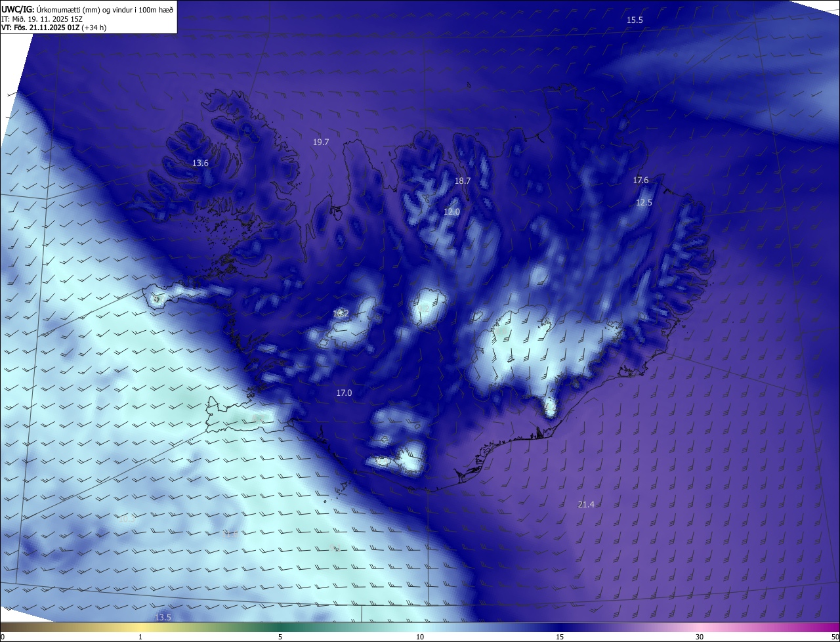Click the scale tick label 30
The width and height of the screenshot is (840, 642).
[x=700, y=637]
